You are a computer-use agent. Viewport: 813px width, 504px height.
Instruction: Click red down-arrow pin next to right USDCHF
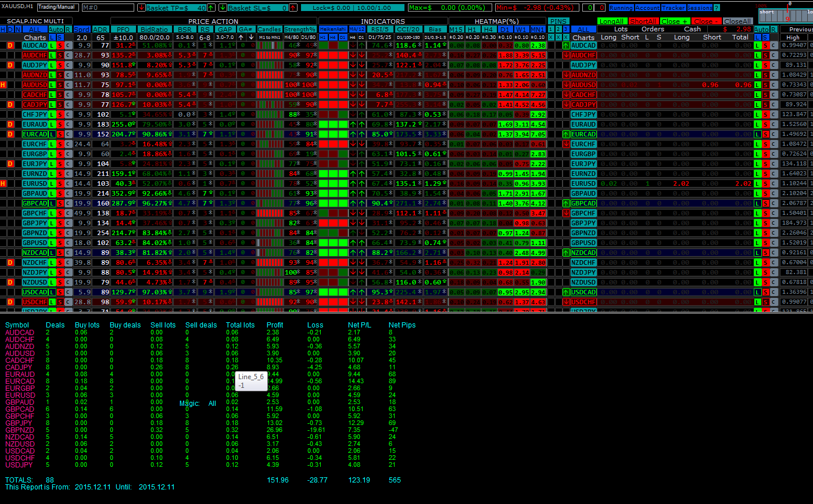tap(567, 302)
